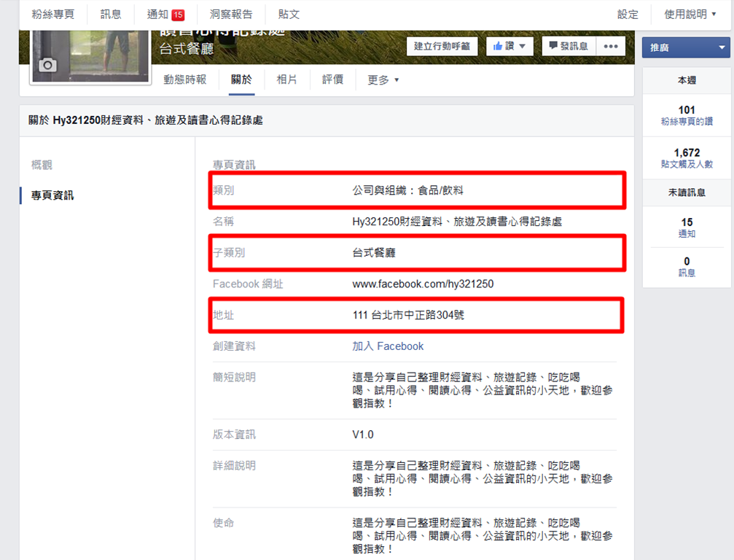Click 建立行動呼籲 button

[442, 46]
